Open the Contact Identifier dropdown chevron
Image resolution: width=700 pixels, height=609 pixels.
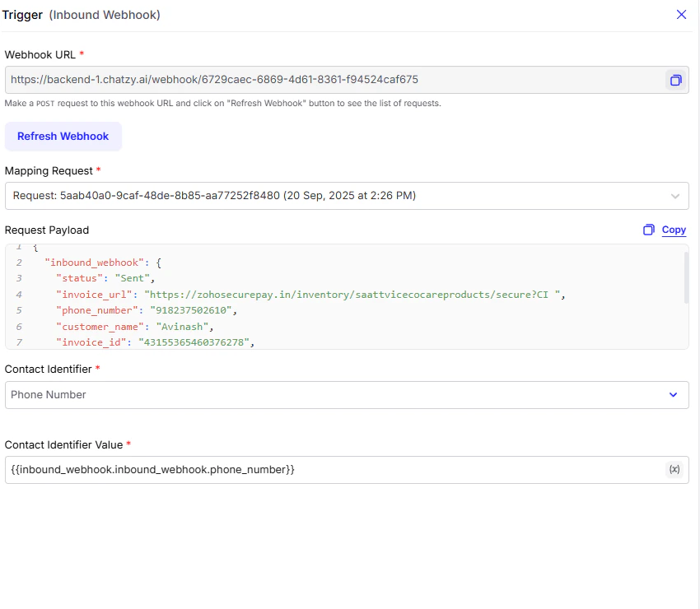673,395
